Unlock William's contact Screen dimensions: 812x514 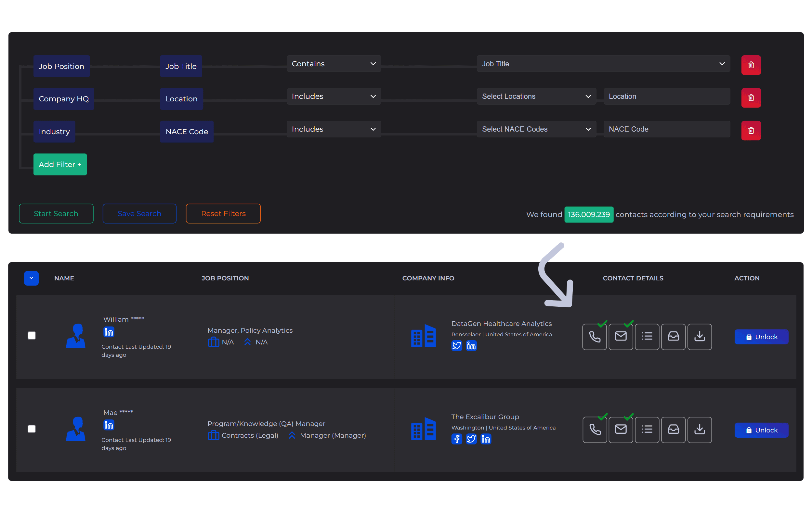761,337
